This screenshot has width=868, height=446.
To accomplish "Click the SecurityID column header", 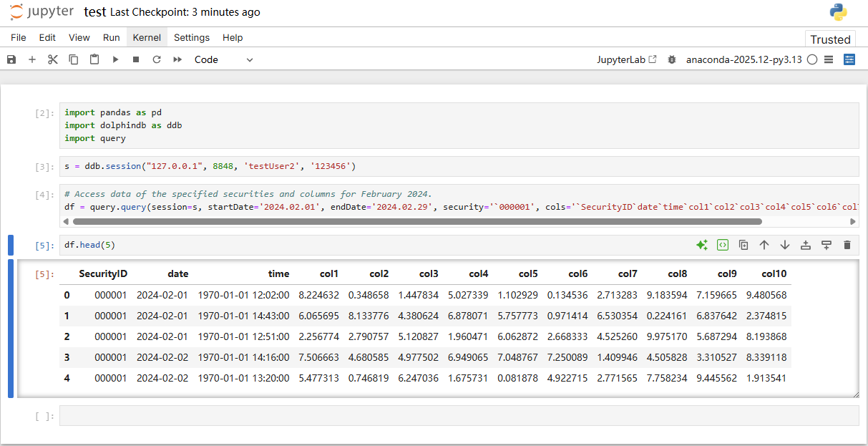I will tap(103, 273).
